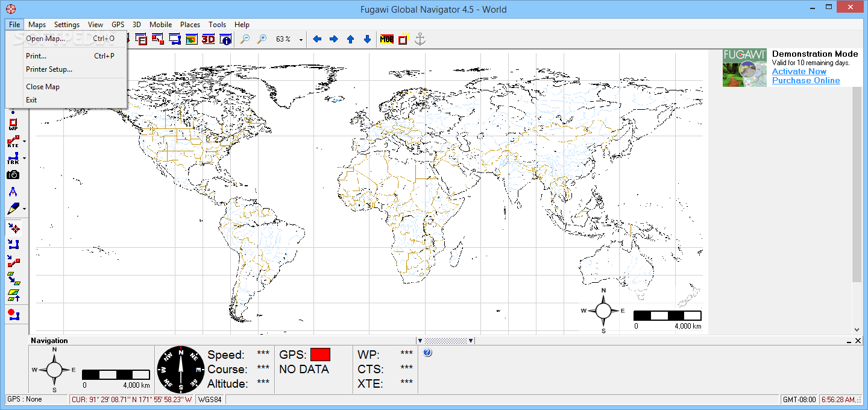Open the Maps menu
This screenshot has height=410, width=868.
[37, 25]
